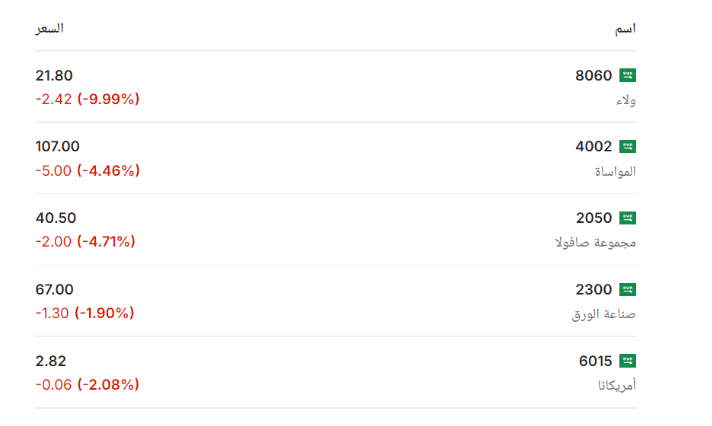This screenshot has width=712, height=426.
Task: Open stock symbol 8060
Action: click(593, 75)
